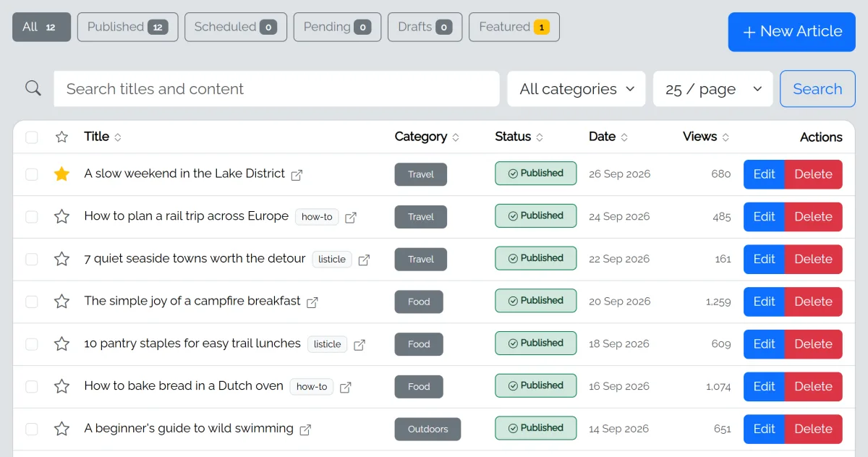Screen dimensions: 868x457
Task: Switch to the Featured tab
Action: [514, 27]
